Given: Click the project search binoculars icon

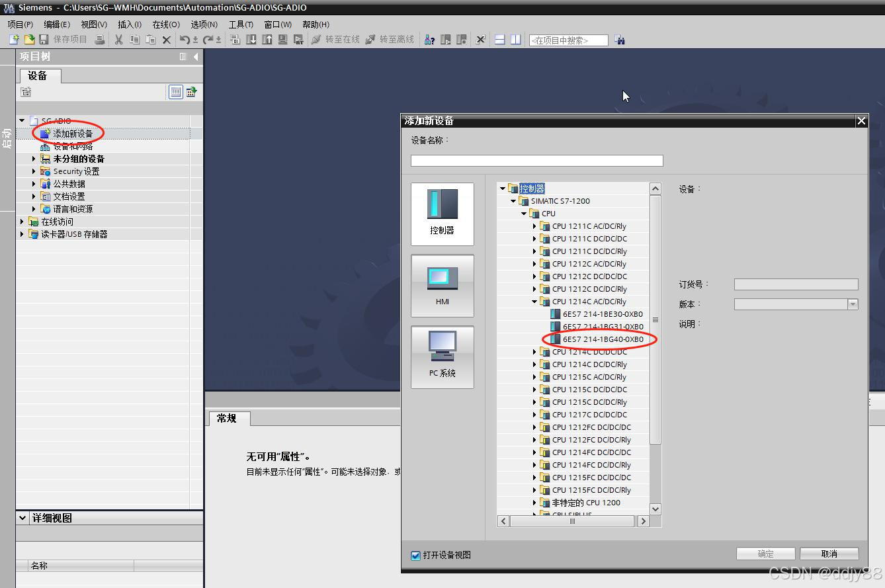Looking at the screenshot, I should pos(620,40).
